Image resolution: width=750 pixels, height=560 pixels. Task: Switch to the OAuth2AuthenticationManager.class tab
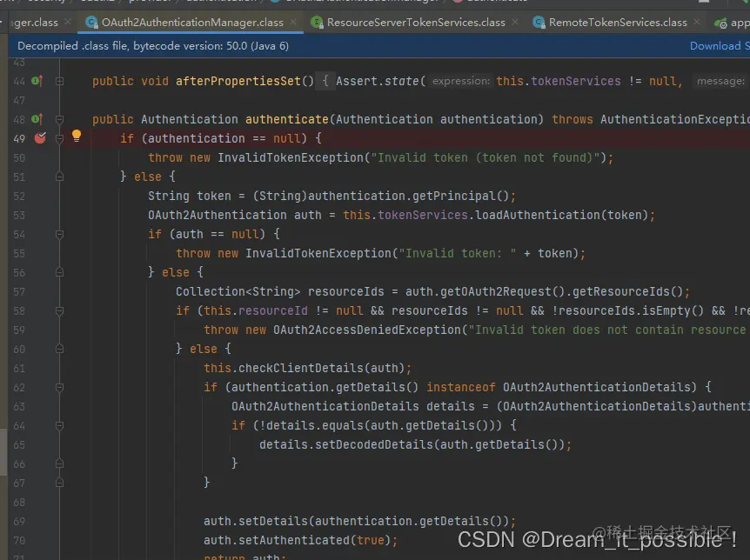click(192, 23)
